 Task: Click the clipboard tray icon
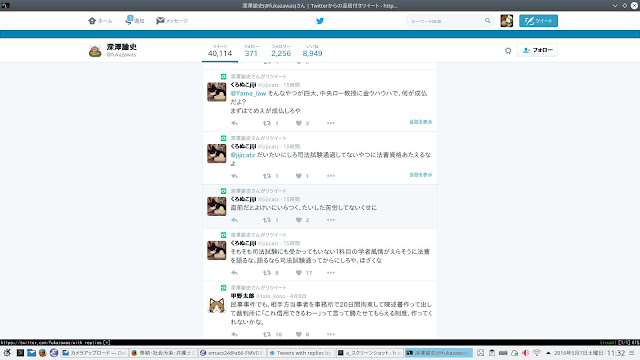point(492,353)
